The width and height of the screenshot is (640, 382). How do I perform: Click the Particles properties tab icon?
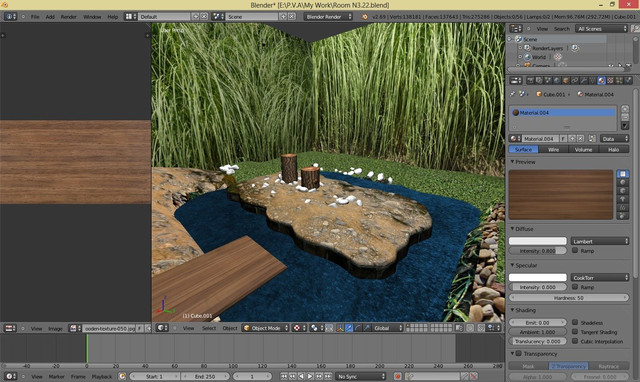pyautogui.click(x=619, y=81)
